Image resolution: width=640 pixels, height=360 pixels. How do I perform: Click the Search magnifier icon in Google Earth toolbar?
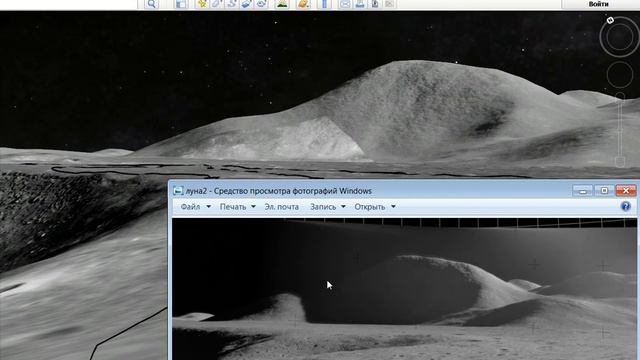151,4
